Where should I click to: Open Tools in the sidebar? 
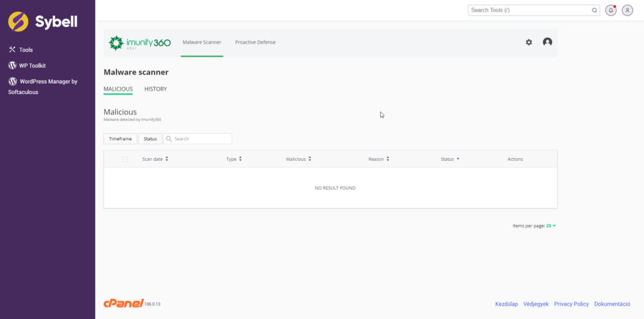[26, 50]
